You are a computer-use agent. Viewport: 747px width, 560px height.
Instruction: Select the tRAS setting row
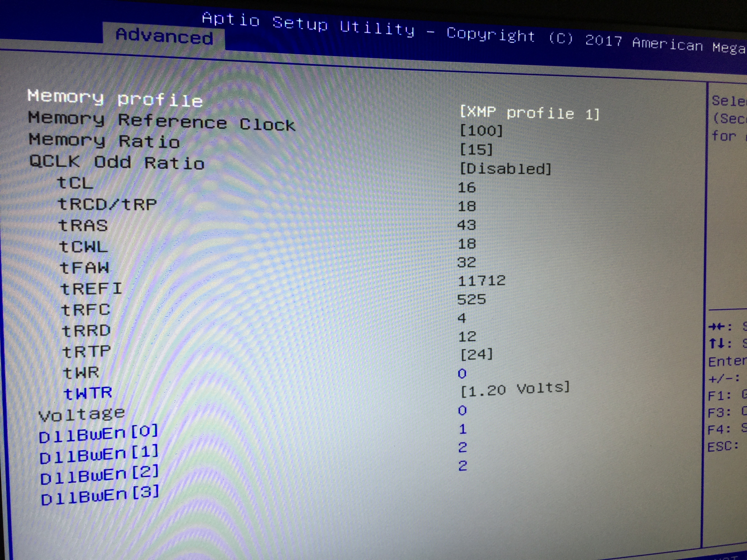point(83,226)
